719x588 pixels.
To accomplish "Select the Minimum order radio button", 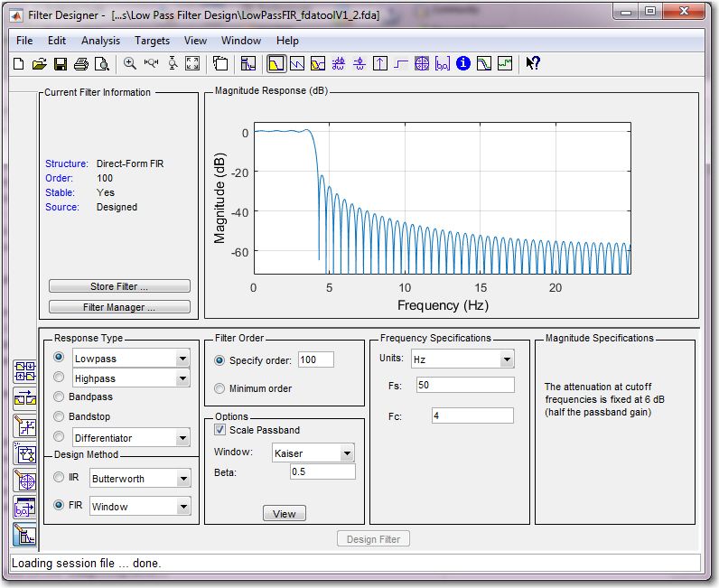I will (x=219, y=388).
